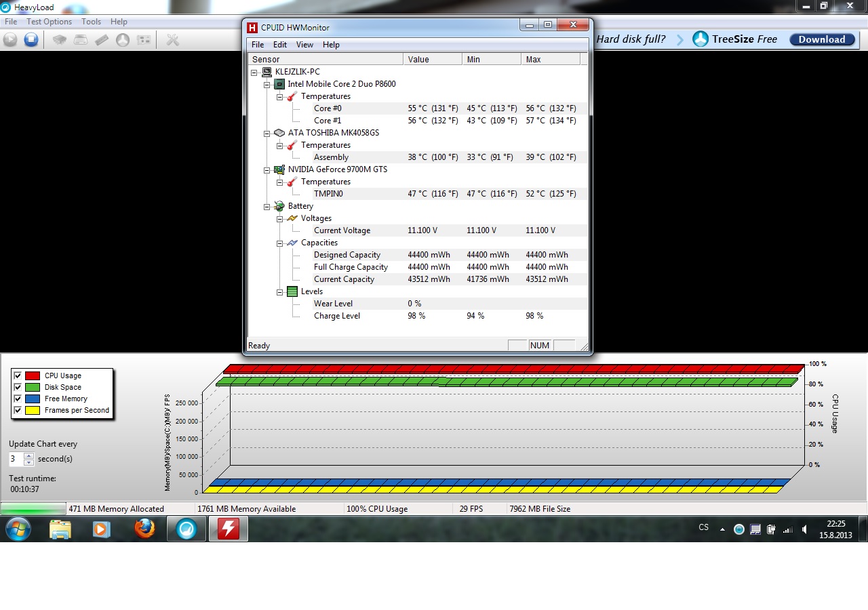Open Firefox from the taskbar
Screen dimensions: 868x610
[144, 529]
